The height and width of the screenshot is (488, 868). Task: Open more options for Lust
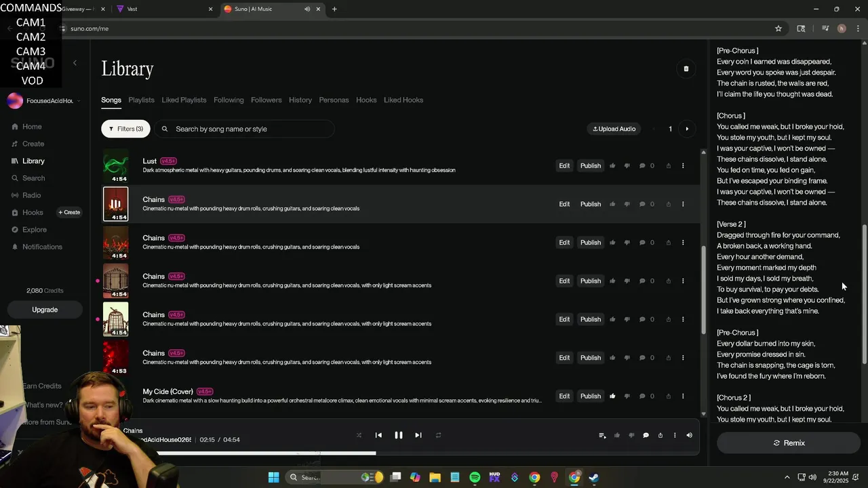pos(683,165)
